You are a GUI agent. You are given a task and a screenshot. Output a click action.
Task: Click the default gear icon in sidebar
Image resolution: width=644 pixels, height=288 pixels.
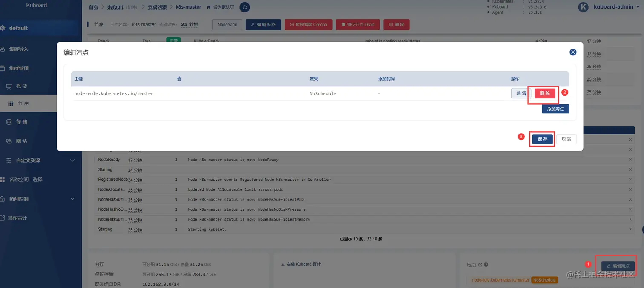(3, 28)
